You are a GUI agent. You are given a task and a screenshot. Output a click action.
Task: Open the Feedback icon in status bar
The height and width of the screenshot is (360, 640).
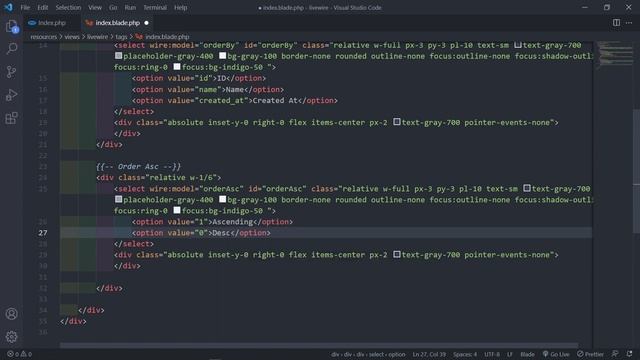coord(615,354)
